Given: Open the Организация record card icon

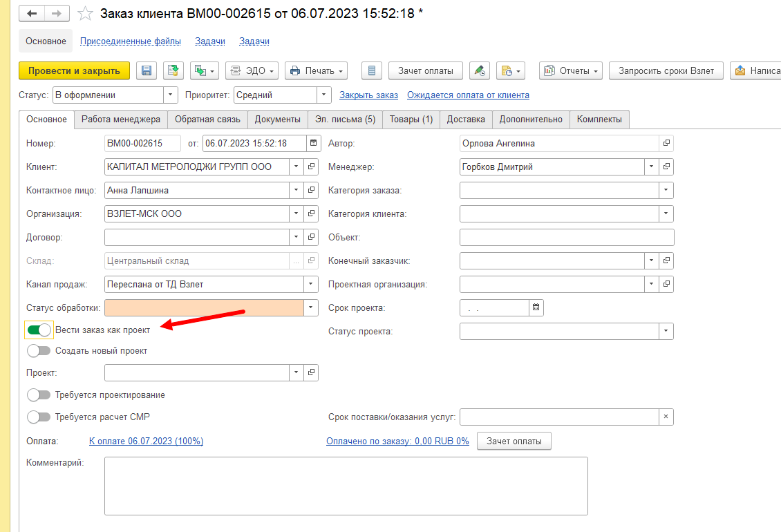Looking at the screenshot, I should (x=311, y=213).
